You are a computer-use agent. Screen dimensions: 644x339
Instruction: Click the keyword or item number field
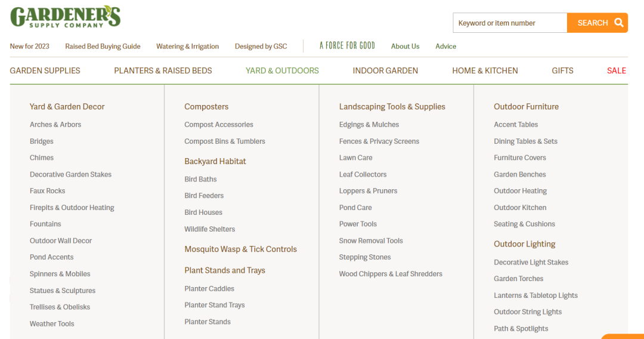pos(510,23)
